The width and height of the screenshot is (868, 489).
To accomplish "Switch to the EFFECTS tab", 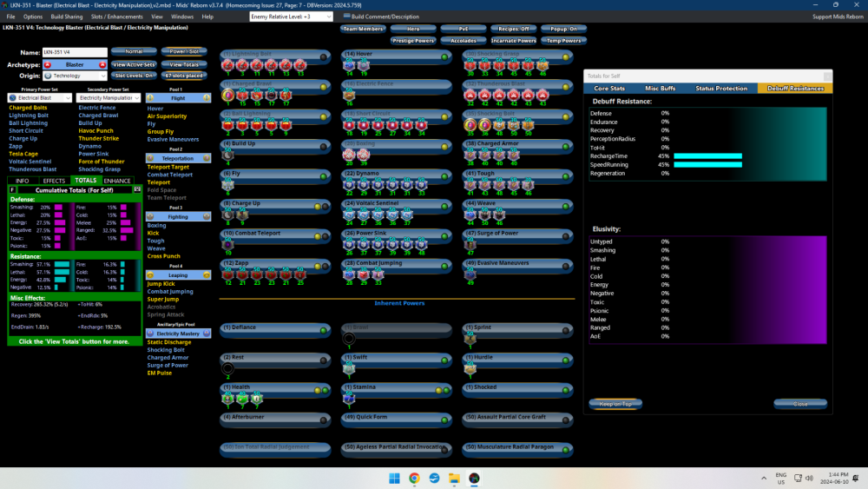I will (x=54, y=181).
